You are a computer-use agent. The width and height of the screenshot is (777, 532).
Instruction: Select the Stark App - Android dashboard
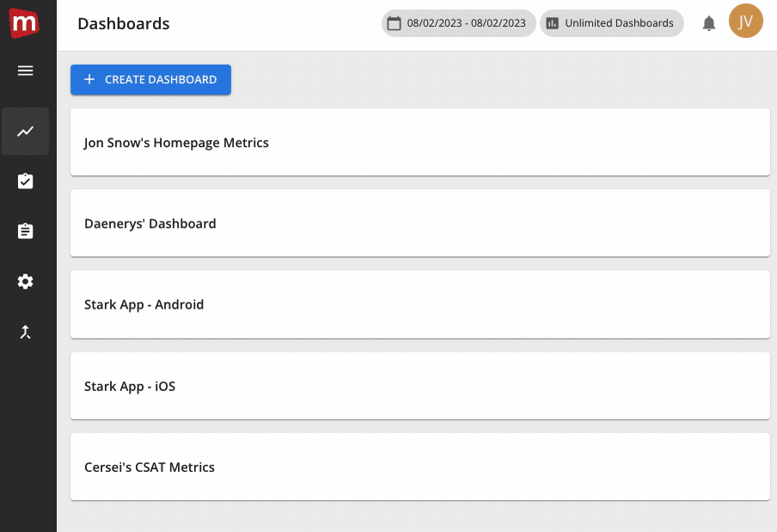[419, 304]
